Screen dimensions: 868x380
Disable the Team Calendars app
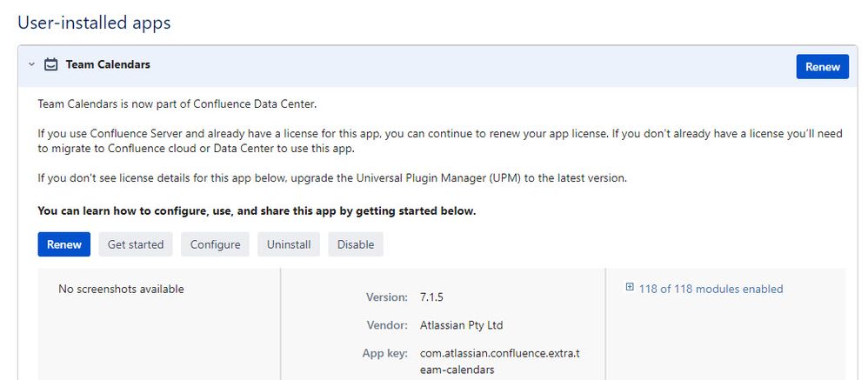[356, 244]
